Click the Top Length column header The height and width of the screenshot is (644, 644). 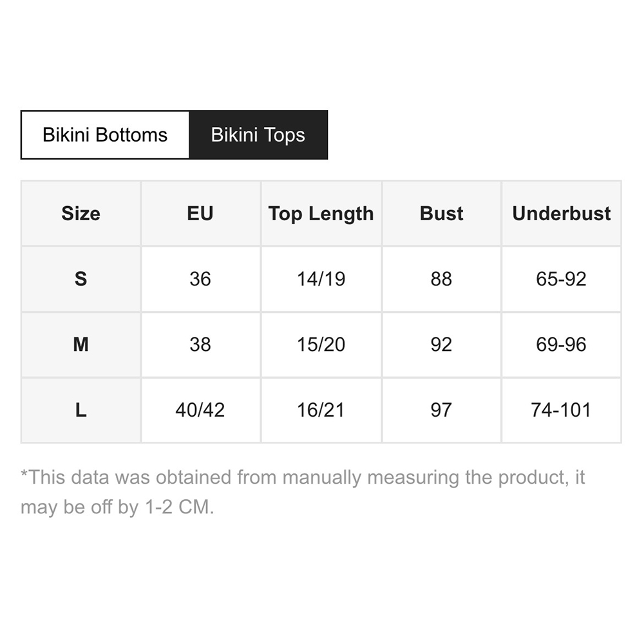click(321, 214)
